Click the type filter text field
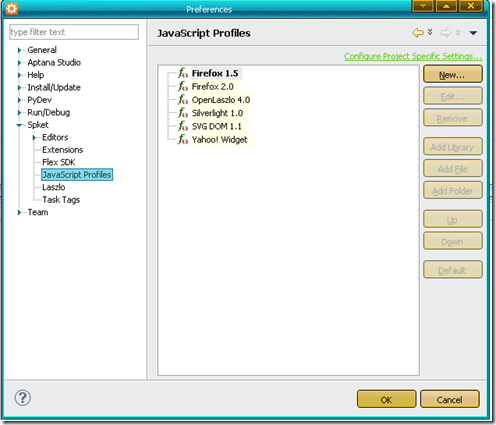Viewport: 496px width, 425px height. [x=74, y=32]
